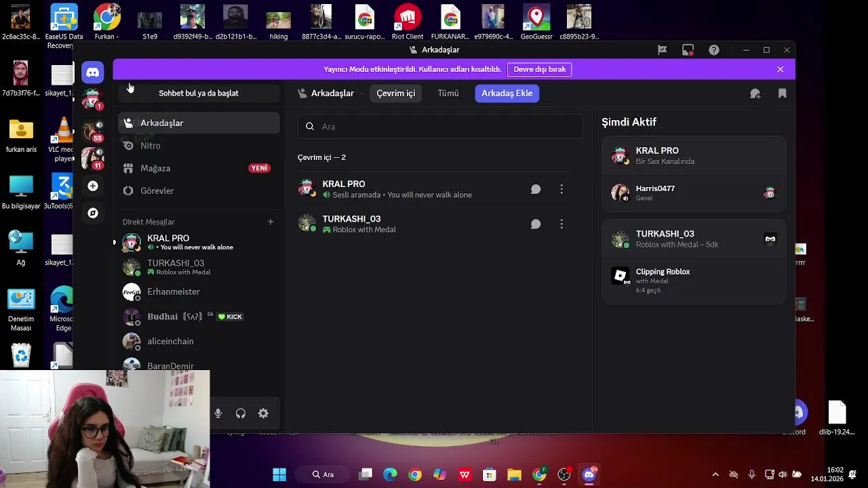Toggle microphone mute in user panel
Screen dimensions: 868x488
(218, 413)
